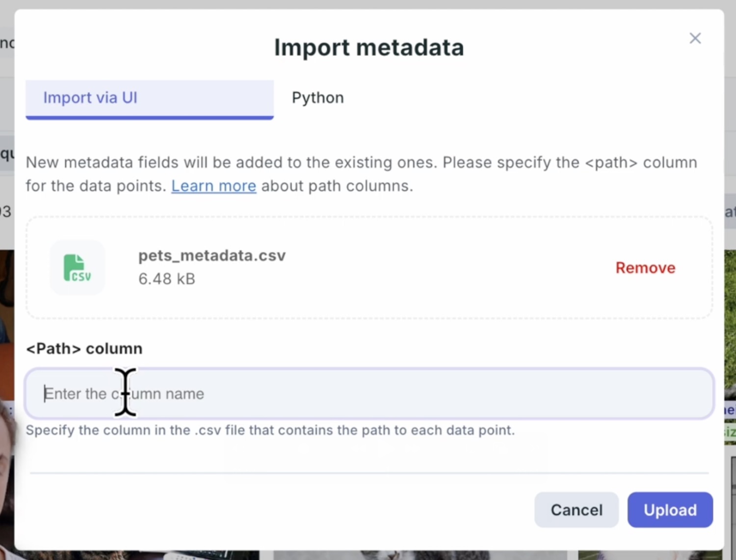Screen dimensions: 736x560
Task: Click the helper text under the path input
Action: [x=270, y=430]
